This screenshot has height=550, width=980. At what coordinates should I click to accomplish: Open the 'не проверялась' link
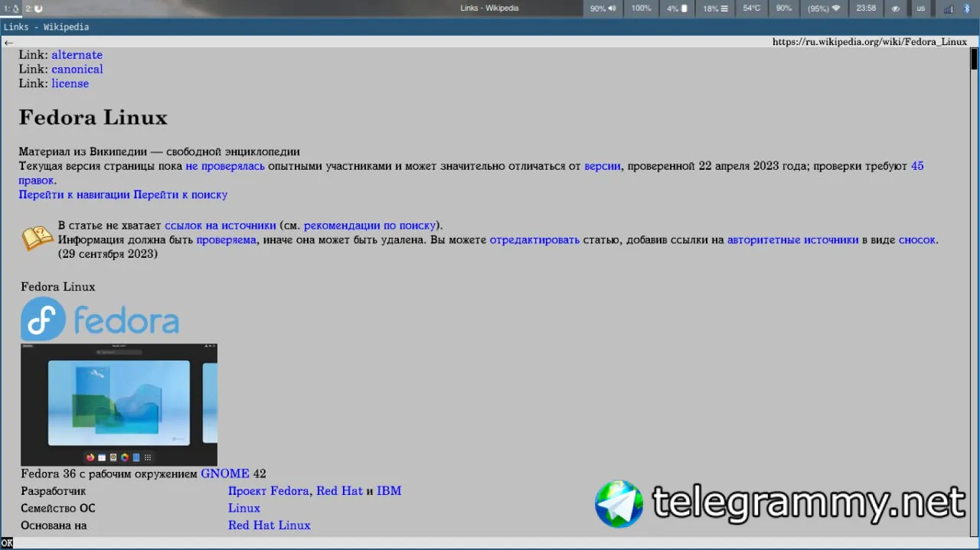pyautogui.click(x=225, y=166)
